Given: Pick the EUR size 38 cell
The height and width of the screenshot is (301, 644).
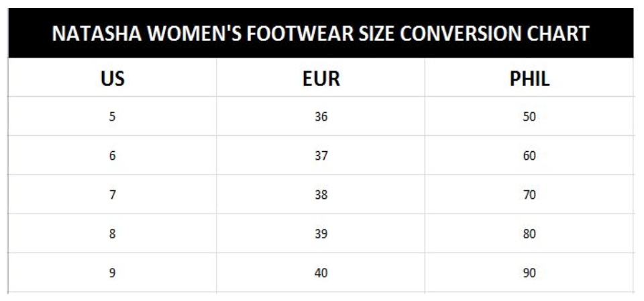Looking at the screenshot, I should point(321,195).
